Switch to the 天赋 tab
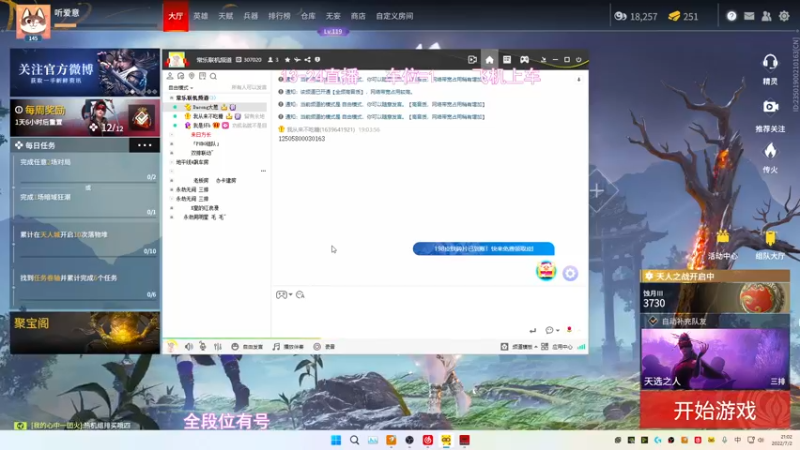 click(x=226, y=16)
